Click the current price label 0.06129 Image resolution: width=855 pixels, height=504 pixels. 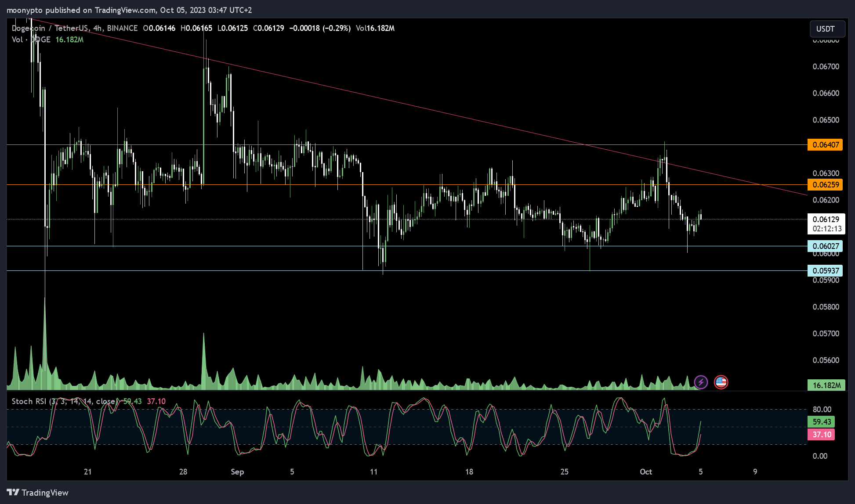pos(826,219)
